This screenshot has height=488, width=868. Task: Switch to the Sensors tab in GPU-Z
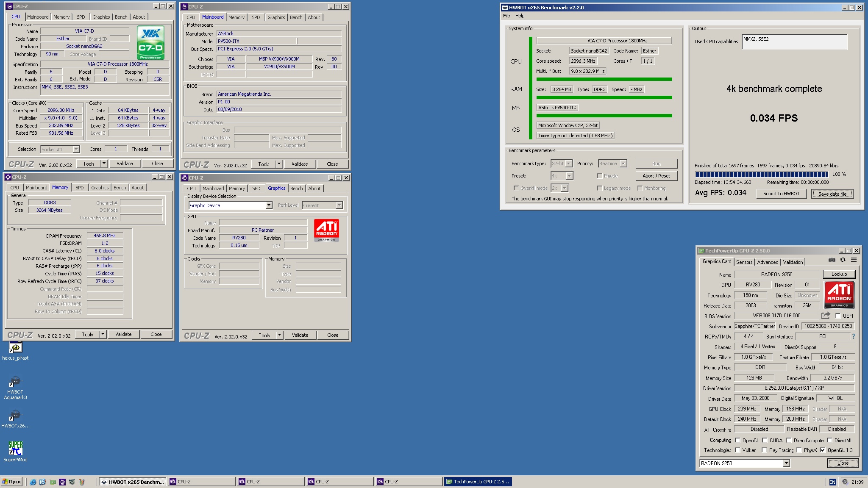coord(744,262)
